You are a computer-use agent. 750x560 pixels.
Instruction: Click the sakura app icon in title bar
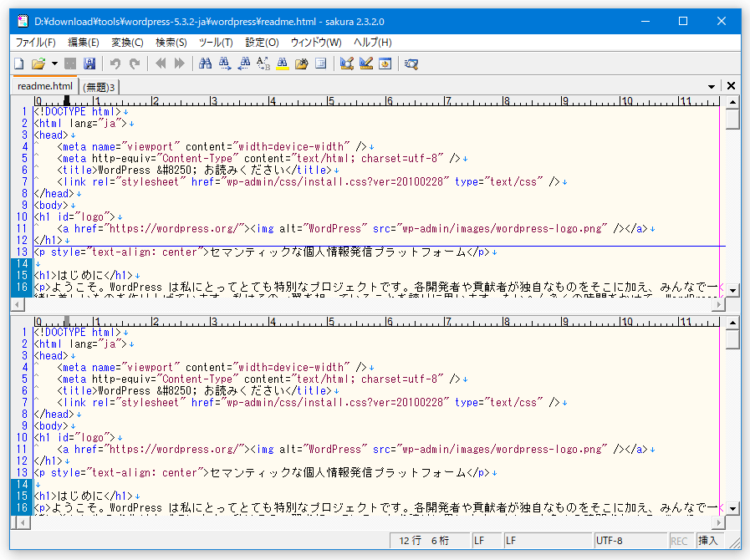click(23, 21)
